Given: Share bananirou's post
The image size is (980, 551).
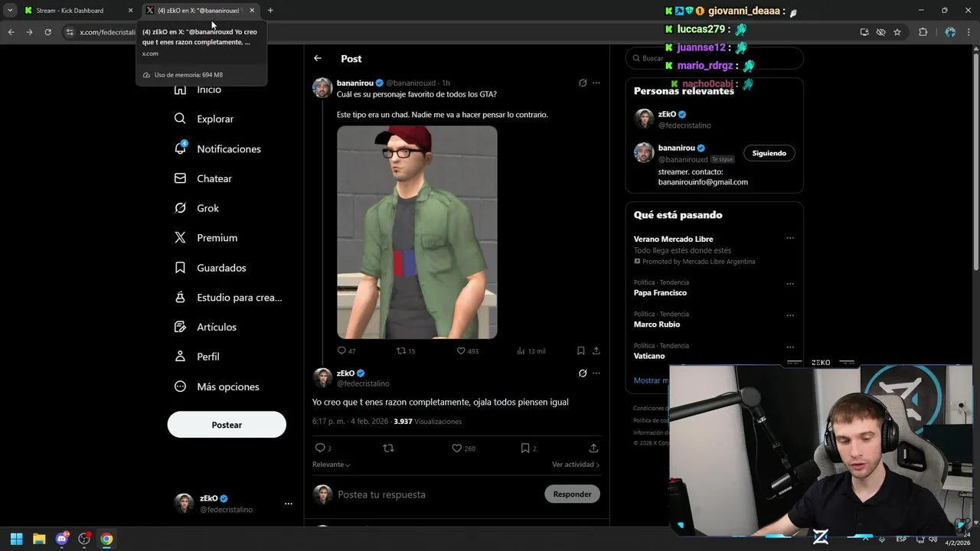Looking at the screenshot, I should (x=596, y=350).
